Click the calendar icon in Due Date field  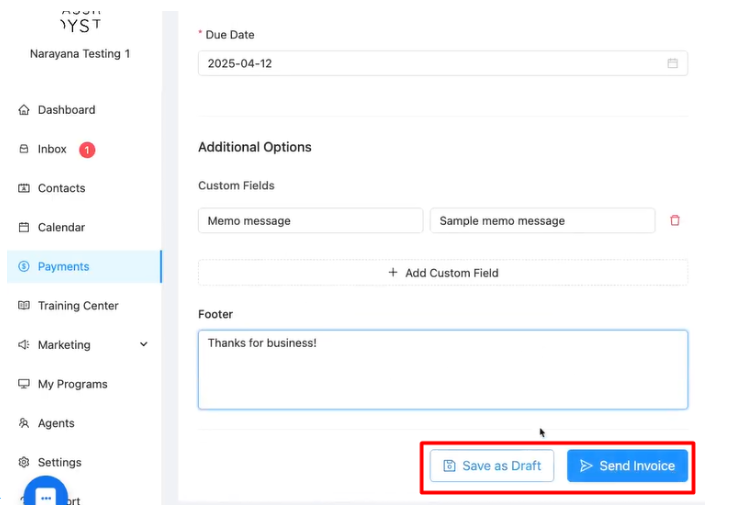tap(672, 64)
